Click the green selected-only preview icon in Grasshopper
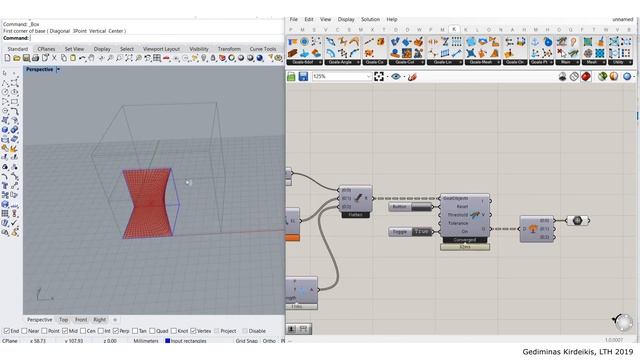 [602, 76]
